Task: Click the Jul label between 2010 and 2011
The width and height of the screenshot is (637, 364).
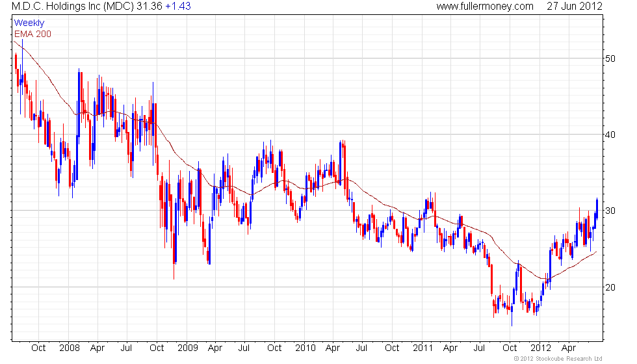Action: pos(361,348)
